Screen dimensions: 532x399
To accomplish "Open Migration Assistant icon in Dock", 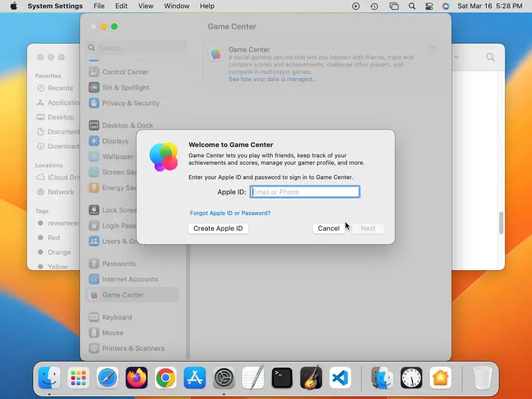I will 382,378.
